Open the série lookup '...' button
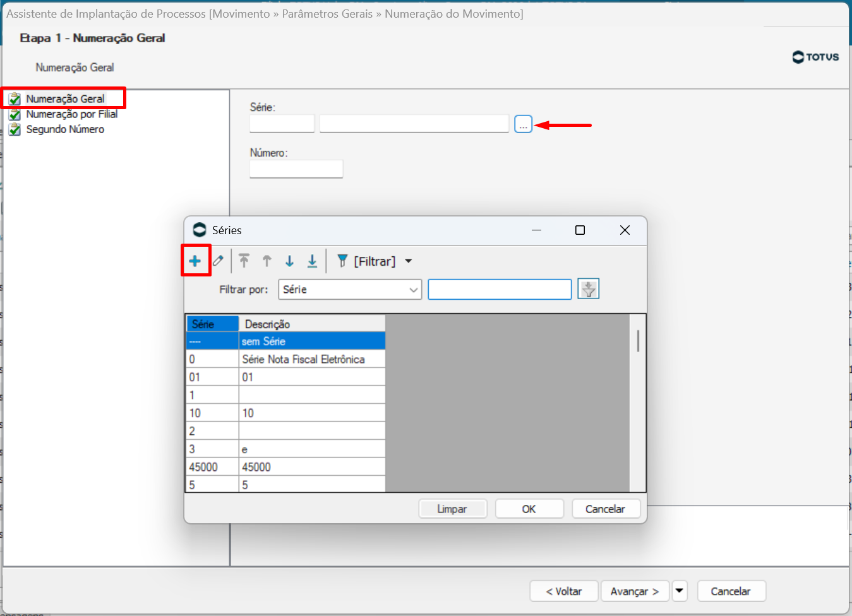 523,124
